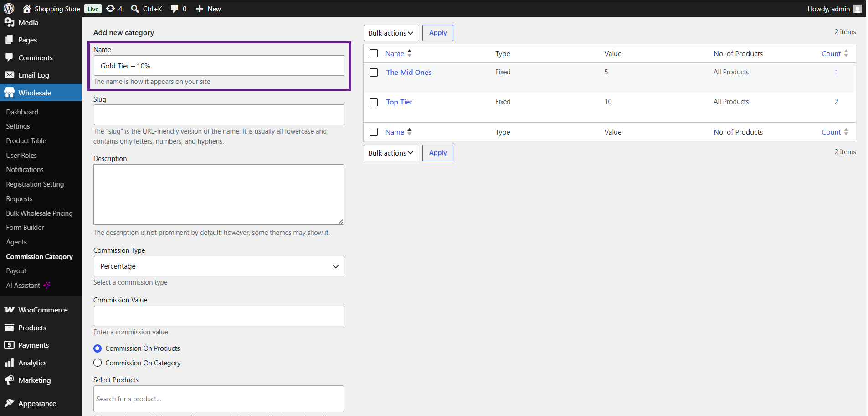868x416 pixels.
Task: Click Commission Category in sidebar
Action: click(39, 257)
